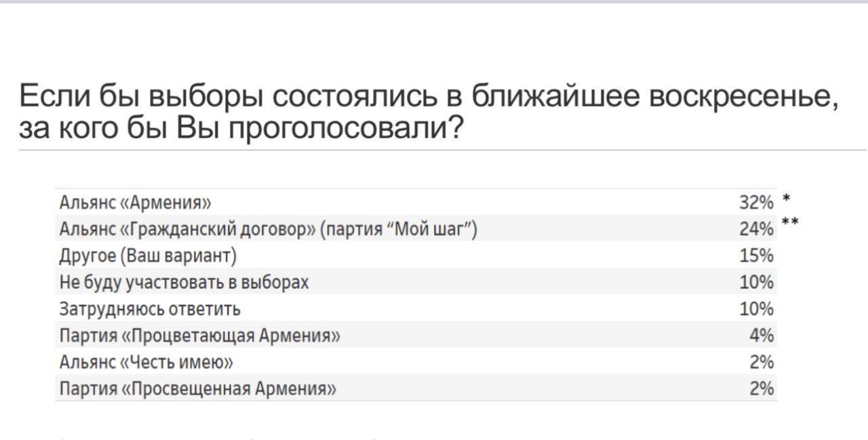Select the Партия «Просвещенная Армения» row
This screenshot has height=440, width=868.
198,389
